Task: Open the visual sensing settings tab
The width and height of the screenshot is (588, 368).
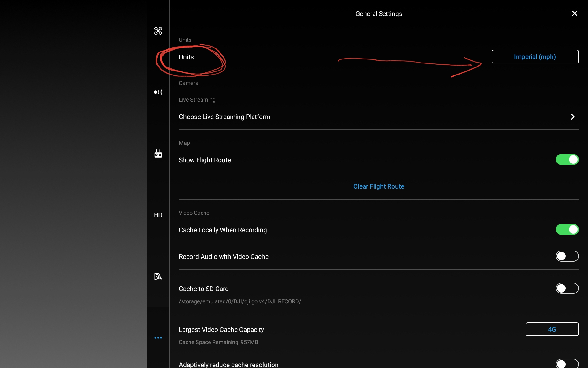Action: point(158,92)
